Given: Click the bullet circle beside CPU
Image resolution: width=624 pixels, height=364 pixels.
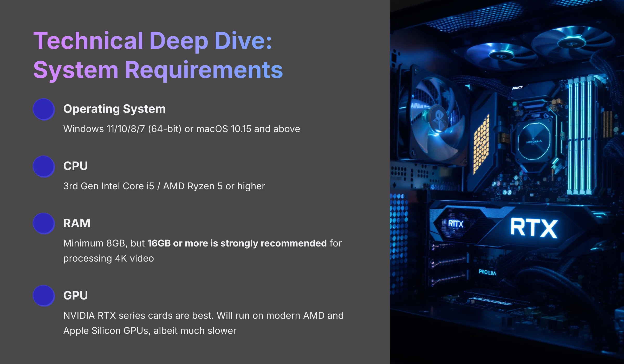Looking at the screenshot, I should pos(44,166).
